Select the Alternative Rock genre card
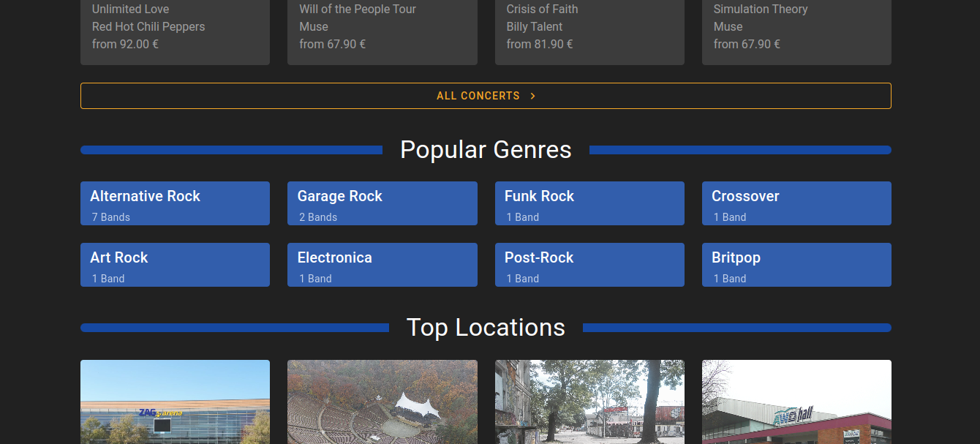 point(175,203)
